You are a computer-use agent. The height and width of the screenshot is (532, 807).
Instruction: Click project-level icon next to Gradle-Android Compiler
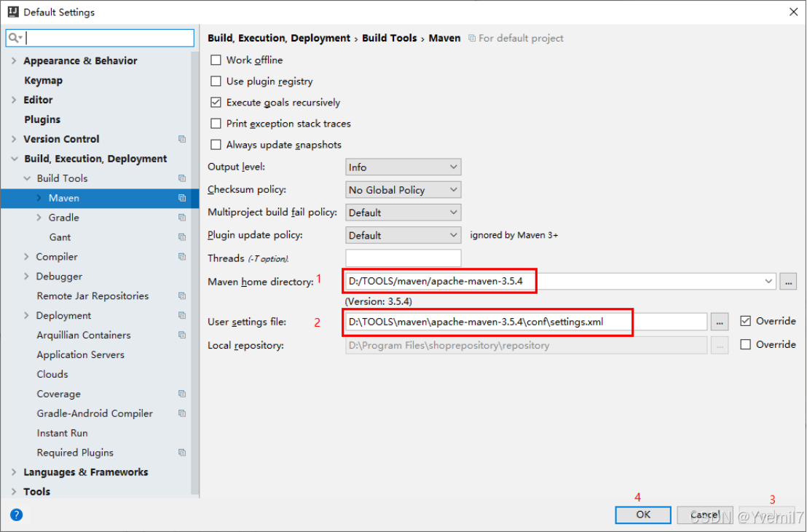(182, 413)
